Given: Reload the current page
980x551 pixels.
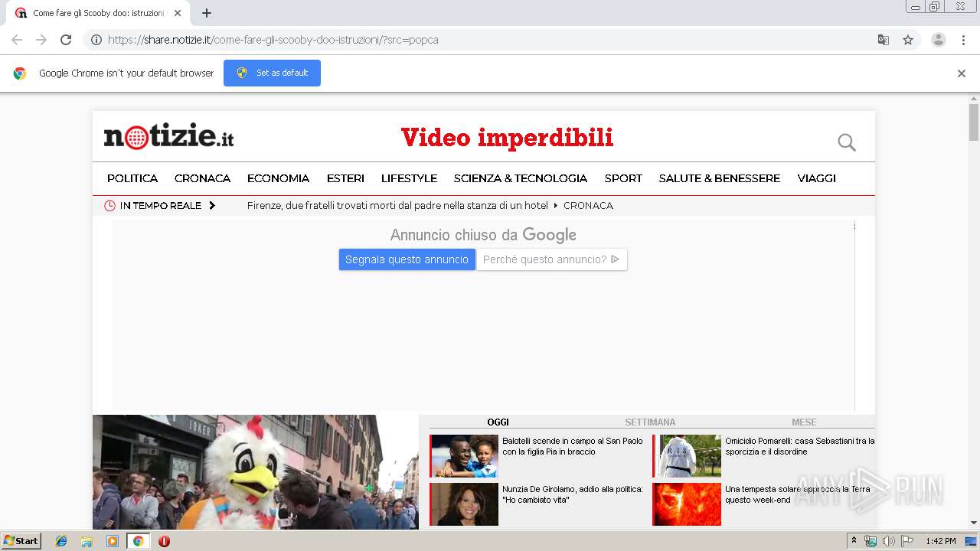Looking at the screenshot, I should (x=66, y=40).
